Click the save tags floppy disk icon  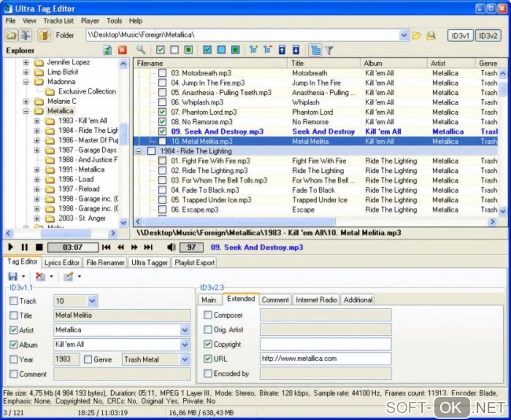click(14, 277)
